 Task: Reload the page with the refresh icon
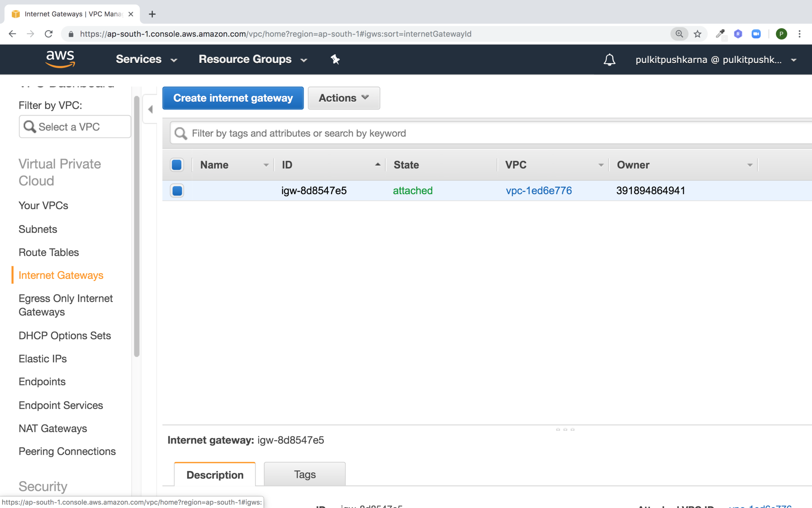click(48, 34)
